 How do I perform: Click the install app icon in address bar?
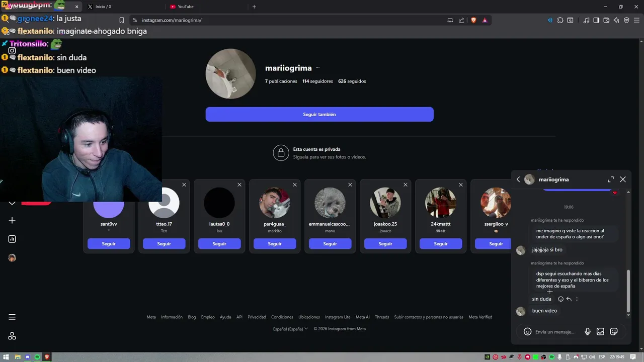click(x=450, y=20)
